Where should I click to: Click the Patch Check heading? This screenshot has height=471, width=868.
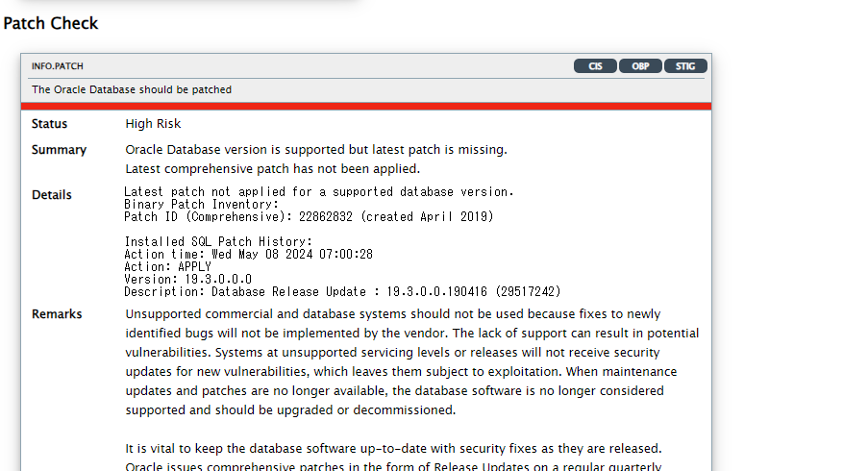[51, 23]
